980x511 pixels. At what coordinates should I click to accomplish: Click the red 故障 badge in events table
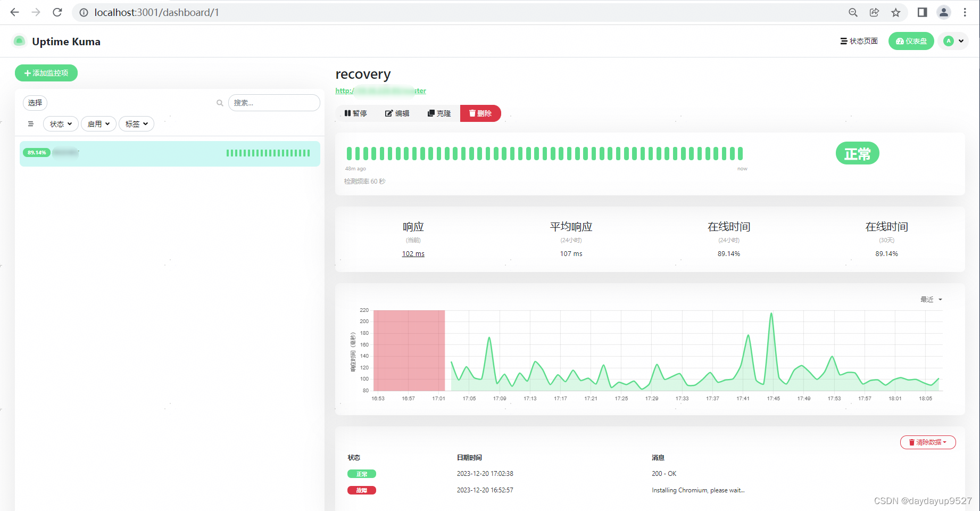pos(362,490)
